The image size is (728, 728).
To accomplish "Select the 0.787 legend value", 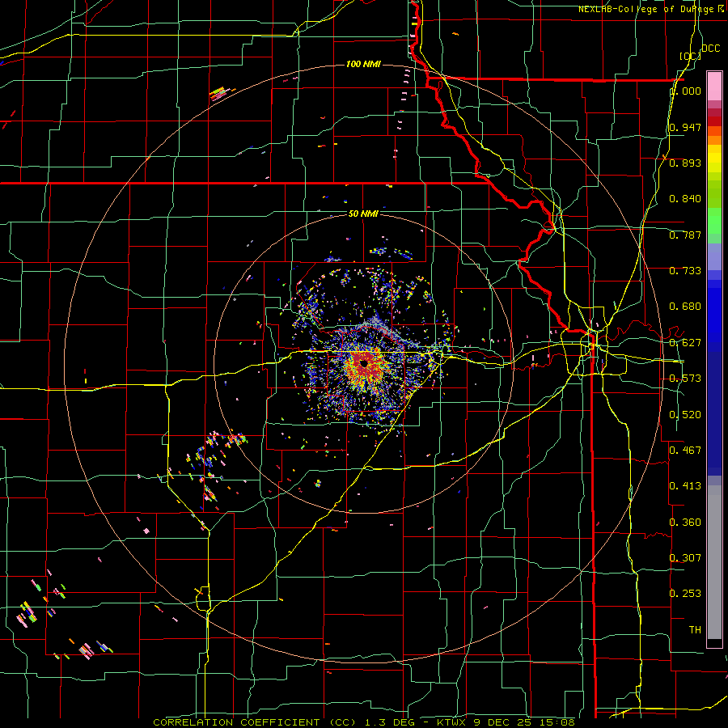I will (x=685, y=235).
